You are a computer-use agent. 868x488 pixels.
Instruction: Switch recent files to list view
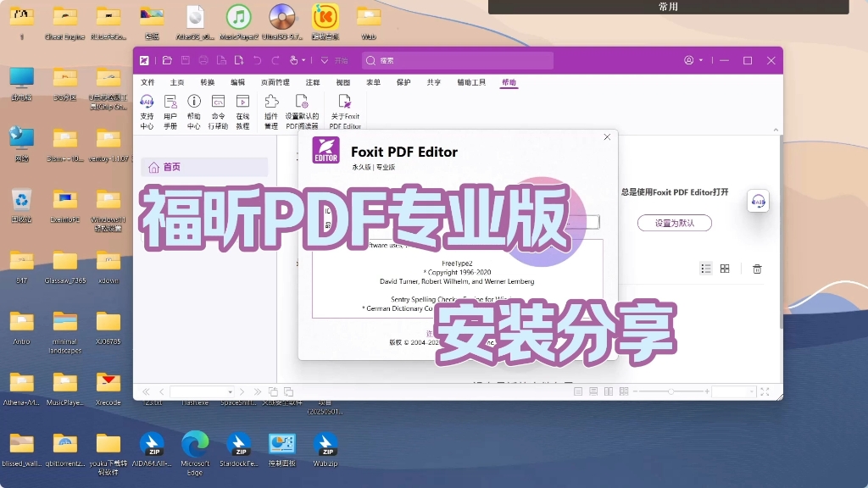coord(706,269)
